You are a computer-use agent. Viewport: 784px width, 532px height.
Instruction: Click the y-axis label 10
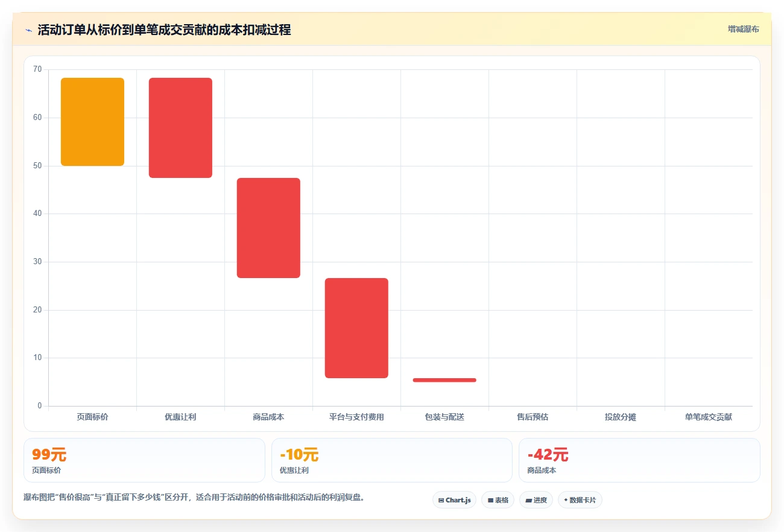(37, 358)
